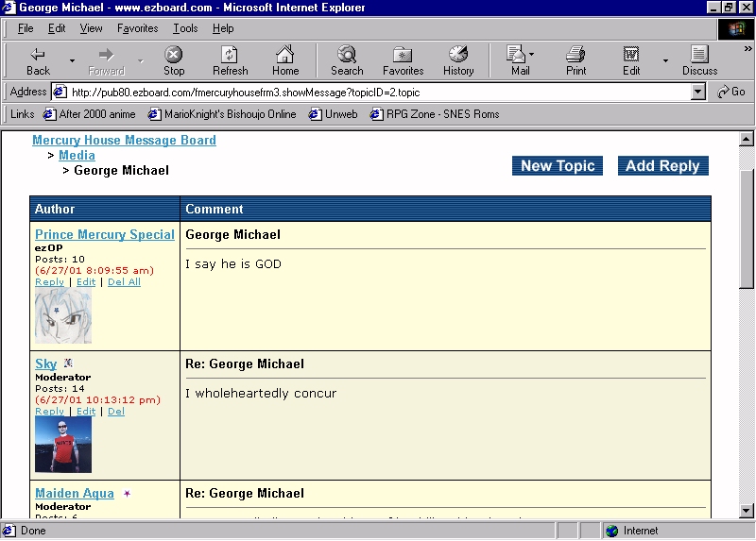
Task: Open the Help menu
Action: [x=223, y=28]
